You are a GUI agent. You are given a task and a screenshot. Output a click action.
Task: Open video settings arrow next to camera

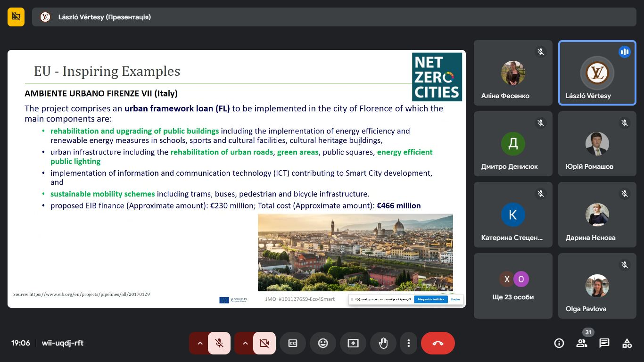(245, 343)
